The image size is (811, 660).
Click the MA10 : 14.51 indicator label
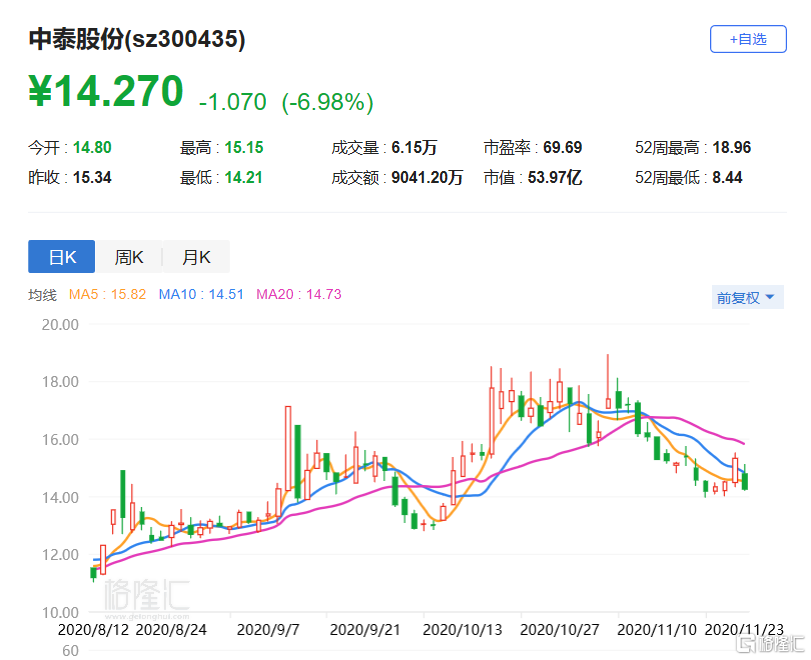[201, 294]
